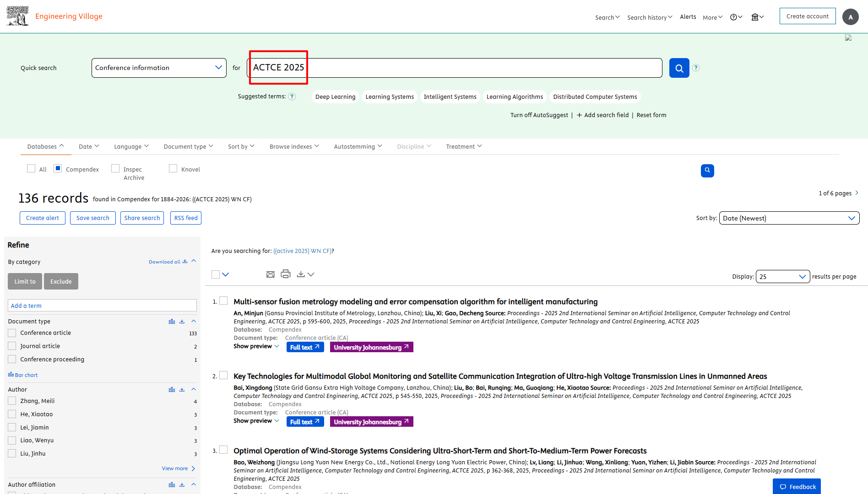The width and height of the screenshot is (868, 494).
Task: Open the search help question mark icon
Action: (x=696, y=68)
